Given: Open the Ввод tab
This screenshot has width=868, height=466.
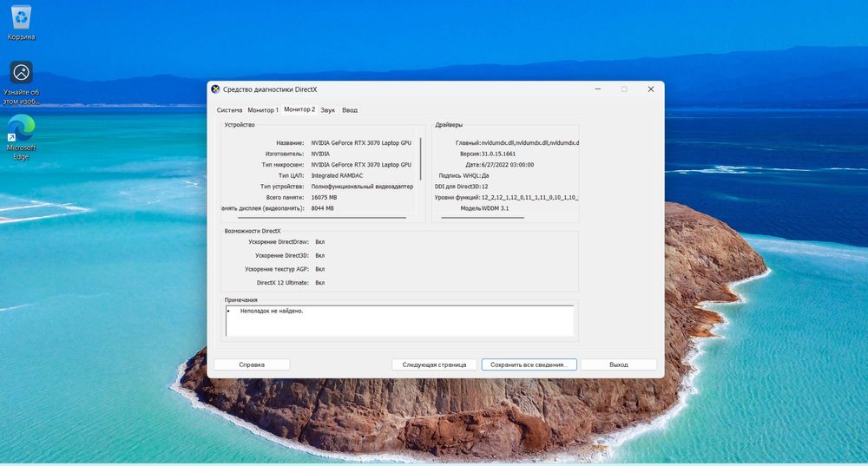Looking at the screenshot, I should point(350,110).
